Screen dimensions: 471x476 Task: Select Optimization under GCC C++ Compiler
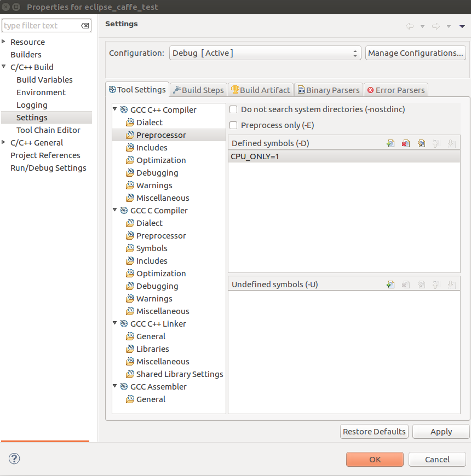(161, 160)
